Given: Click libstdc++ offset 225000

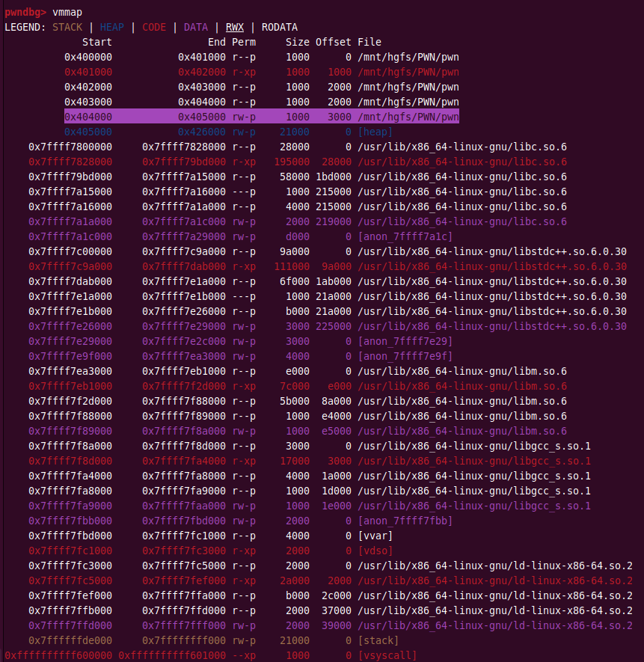Looking at the screenshot, I should pyautogui.click(x=333, y=326).
